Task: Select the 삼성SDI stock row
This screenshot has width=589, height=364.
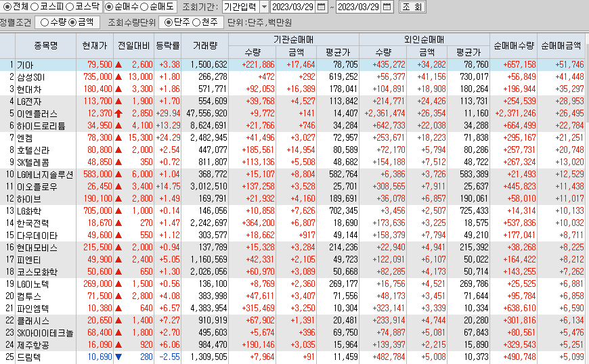Action: 292,77
